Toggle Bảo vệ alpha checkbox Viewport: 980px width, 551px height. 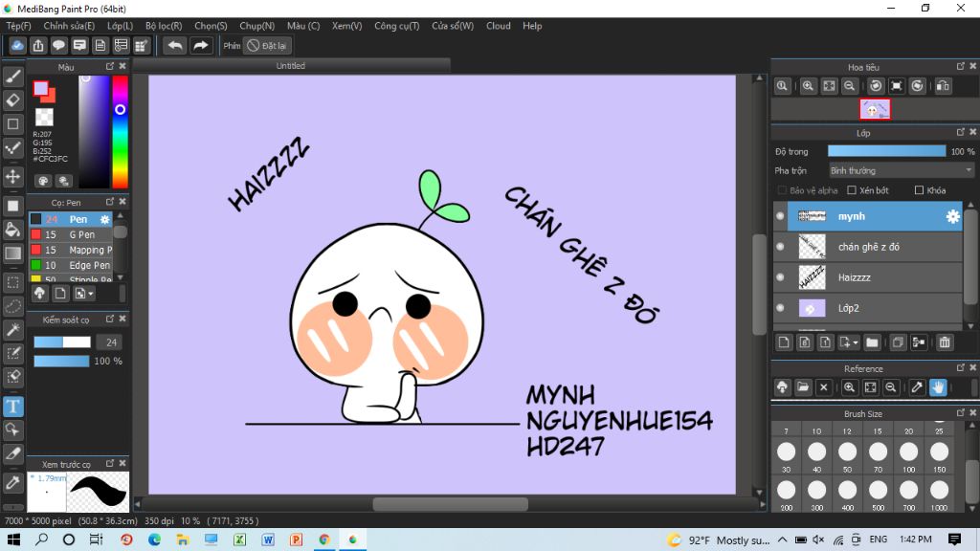782,190
